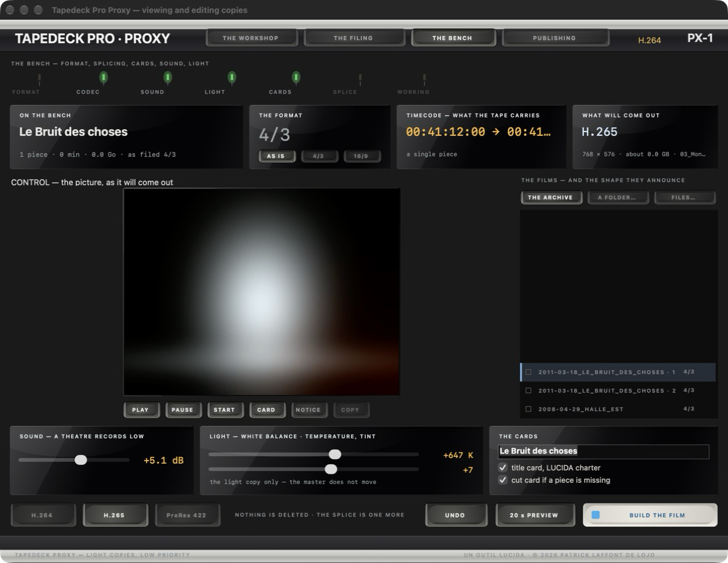728x563 pixels.
Task: Click the blue square on Build the Film
Action: coord(596,515)
